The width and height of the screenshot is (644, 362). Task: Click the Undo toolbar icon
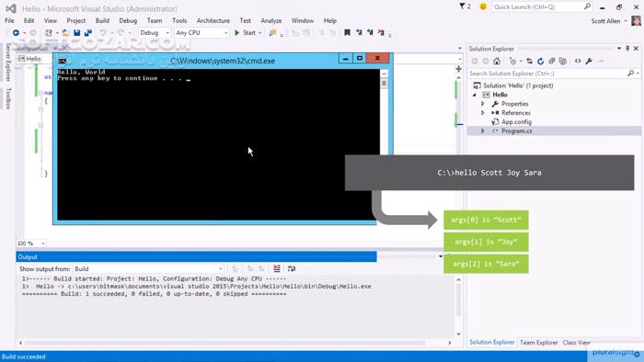pos(103,33)
